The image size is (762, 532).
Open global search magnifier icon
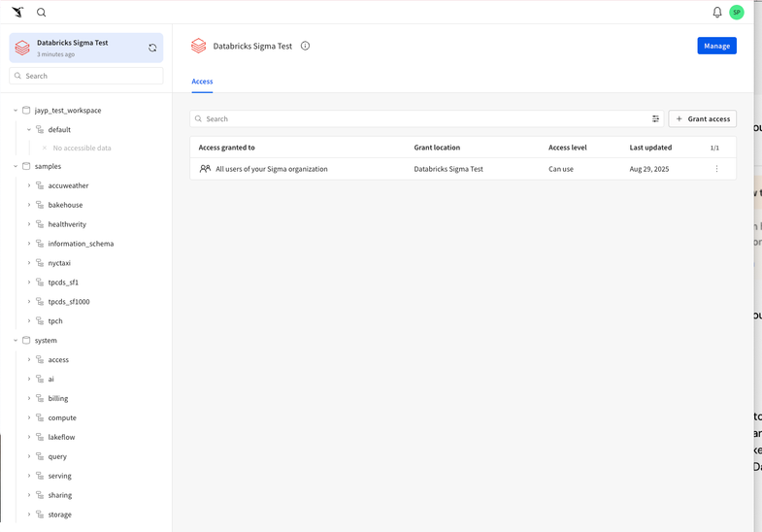pyautogui.click(x=41, y=13)
